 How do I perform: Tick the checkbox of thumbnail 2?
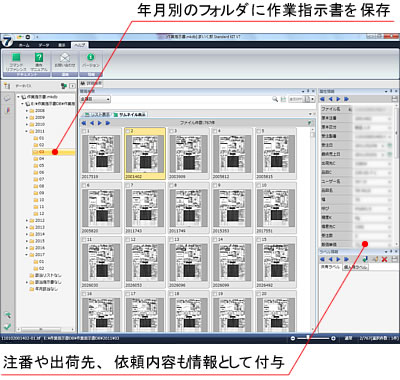(128, 131)
